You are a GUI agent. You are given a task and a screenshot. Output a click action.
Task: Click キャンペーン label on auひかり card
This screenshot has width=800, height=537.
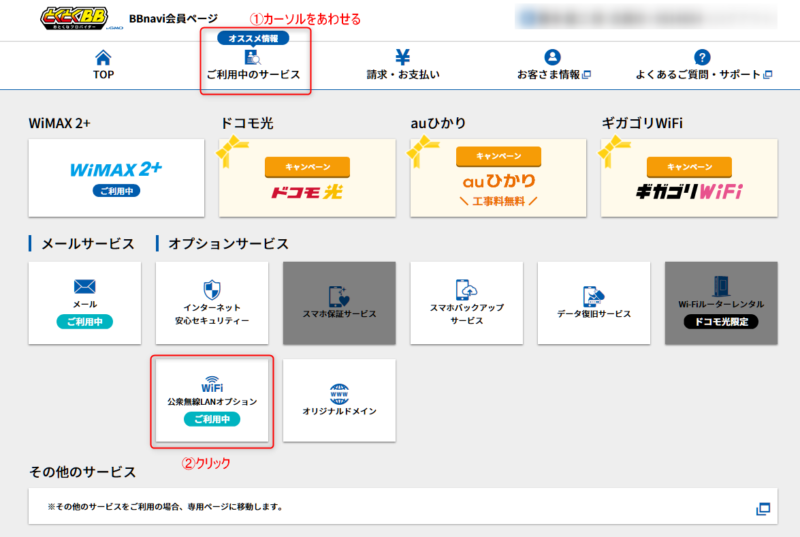click(498, 156)
